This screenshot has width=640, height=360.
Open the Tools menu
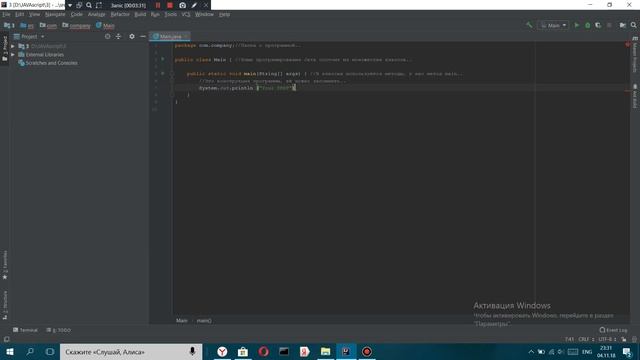pyautogui.click(x=171, y=14)
